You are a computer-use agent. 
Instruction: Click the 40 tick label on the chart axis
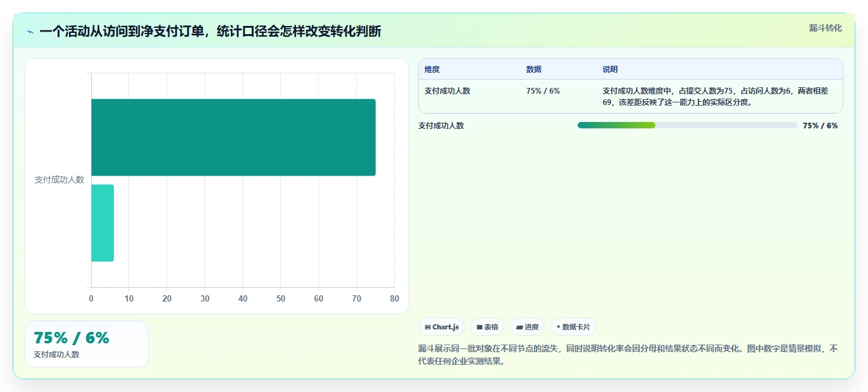pos(243,298)
